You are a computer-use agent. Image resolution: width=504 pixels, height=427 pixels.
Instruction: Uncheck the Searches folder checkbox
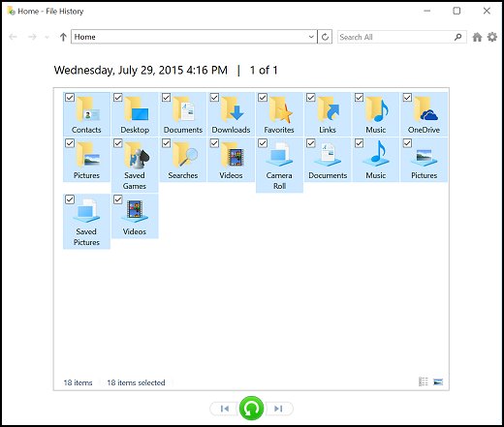tap(166, 143)
